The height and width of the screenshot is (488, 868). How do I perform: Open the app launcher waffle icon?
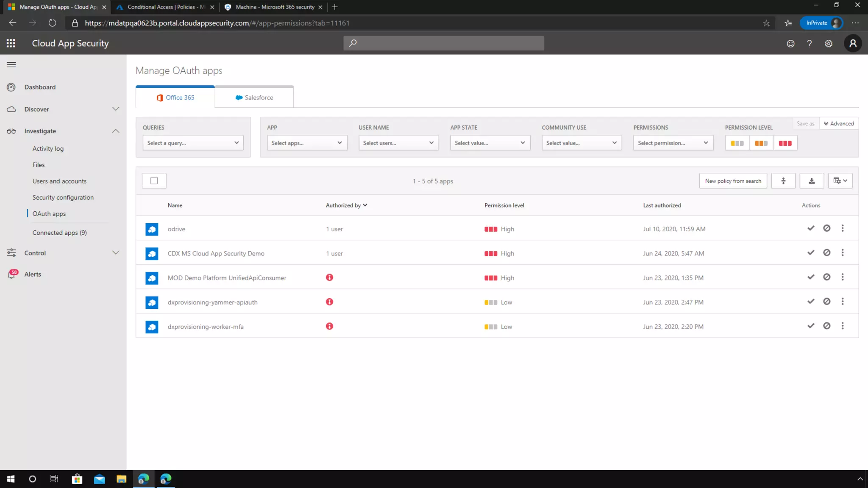pos(11,43)
